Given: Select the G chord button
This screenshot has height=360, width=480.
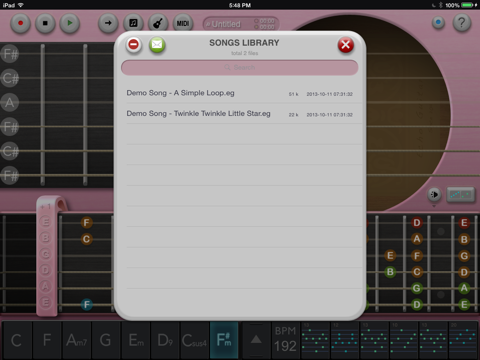Looking at the screenshot, I should coord(106,340).
